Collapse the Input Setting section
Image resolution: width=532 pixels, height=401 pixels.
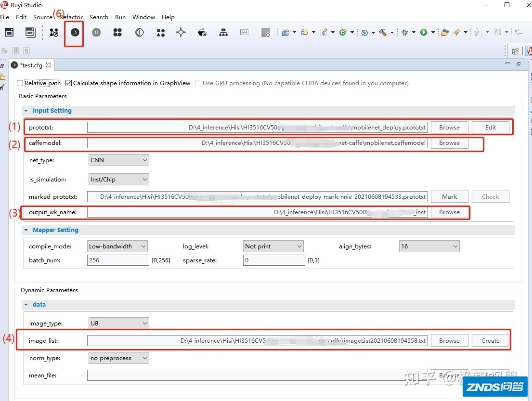[26, 111]
